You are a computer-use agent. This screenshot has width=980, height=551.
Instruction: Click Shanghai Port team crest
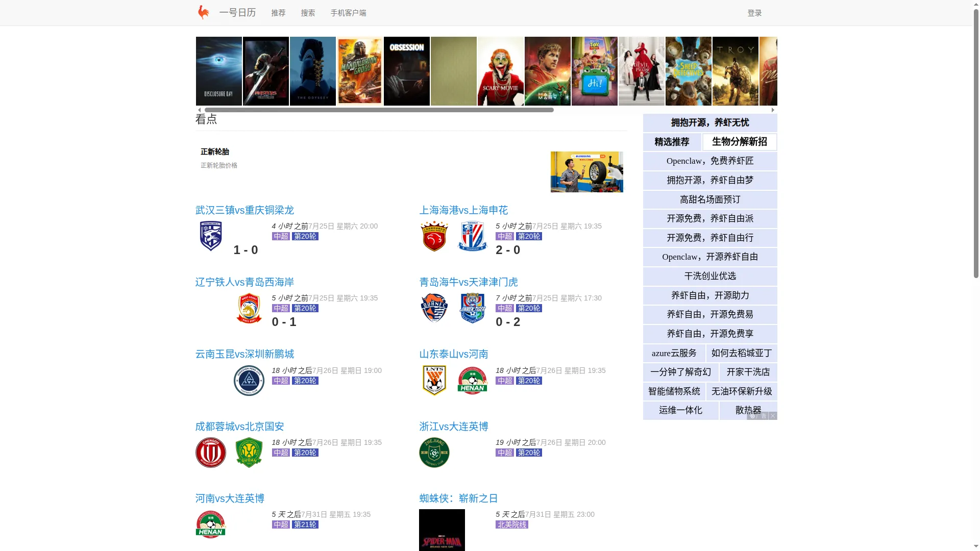[x=434, y=236]
